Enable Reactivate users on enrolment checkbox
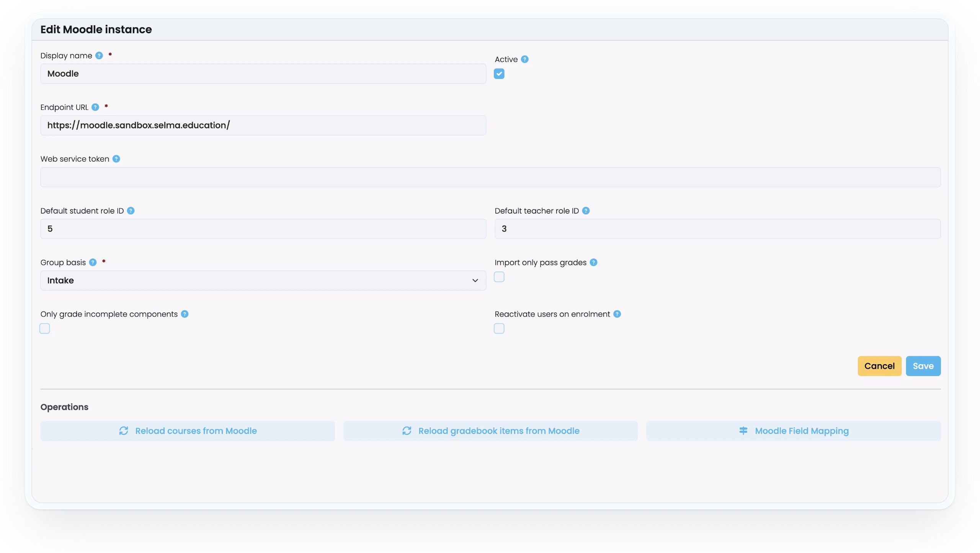This screenshot has width=980, height=553. coord(499,329)
